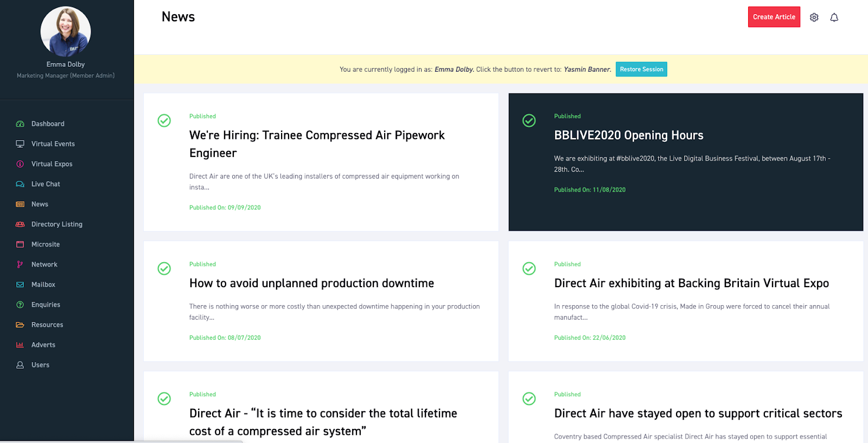Click the Dashboard gauge icon in the sidebar
The width and height of the screenshot is (868, 443).
click(20, 124)
